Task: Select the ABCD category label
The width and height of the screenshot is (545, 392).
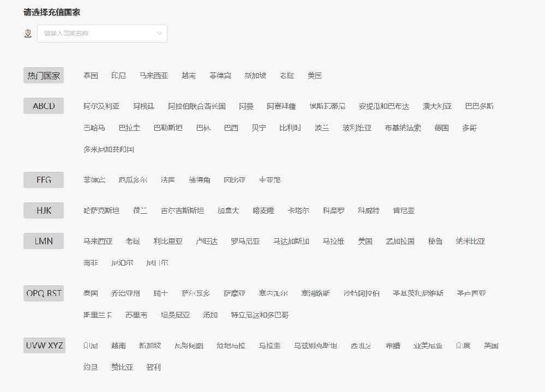Action: 44,106
